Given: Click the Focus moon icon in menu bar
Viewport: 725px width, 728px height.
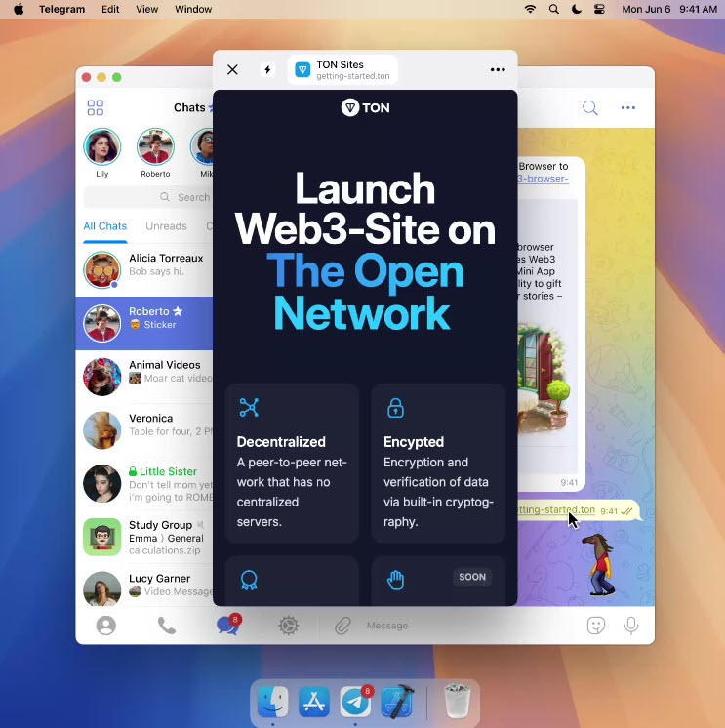Looking at the screenshot, I should (577, 9).
